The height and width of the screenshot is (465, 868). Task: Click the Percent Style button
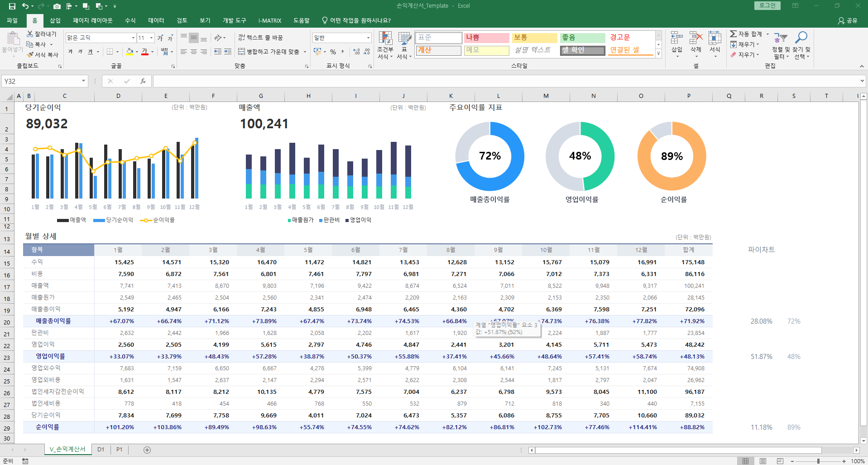click(x=333, y=52)
